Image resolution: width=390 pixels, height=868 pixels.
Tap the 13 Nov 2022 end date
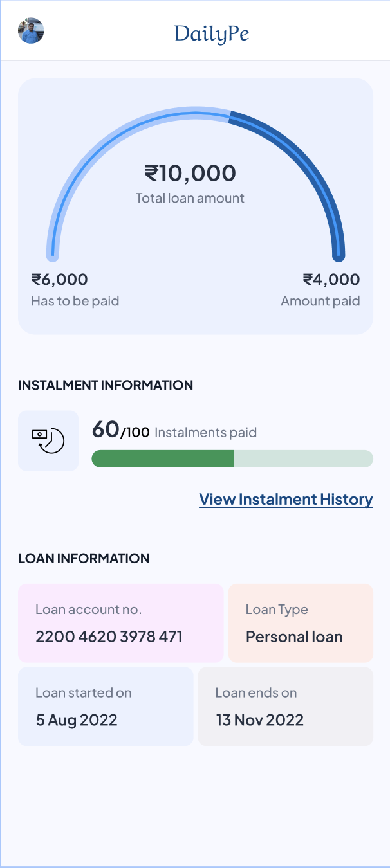tap(259, 720)
